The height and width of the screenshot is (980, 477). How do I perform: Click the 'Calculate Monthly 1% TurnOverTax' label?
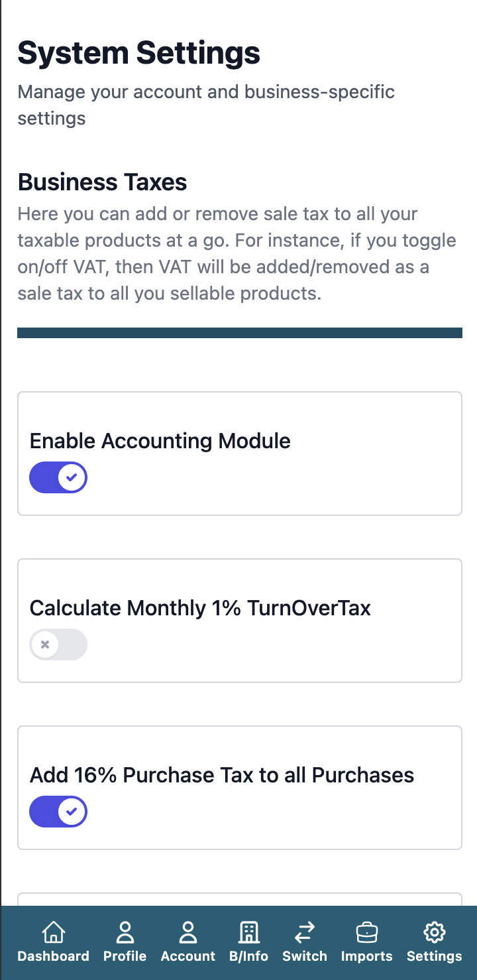(x=200, y=608)
